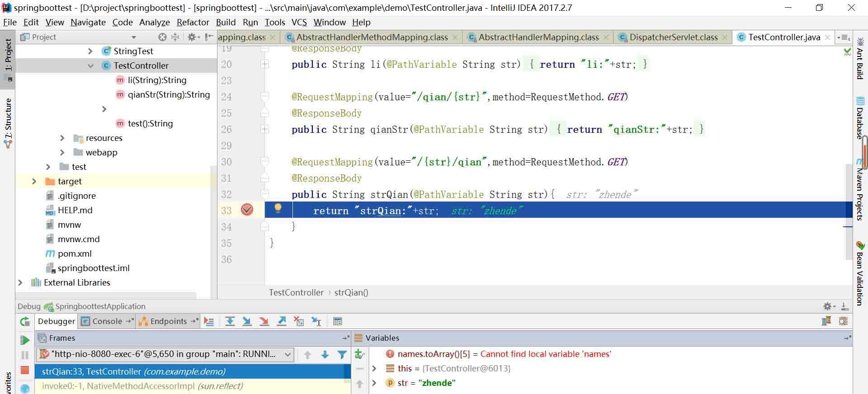Image resolution: width=868 pixels, height=394 pixels.
Task: Force step into with red arrow
Action: pos(264,321)
